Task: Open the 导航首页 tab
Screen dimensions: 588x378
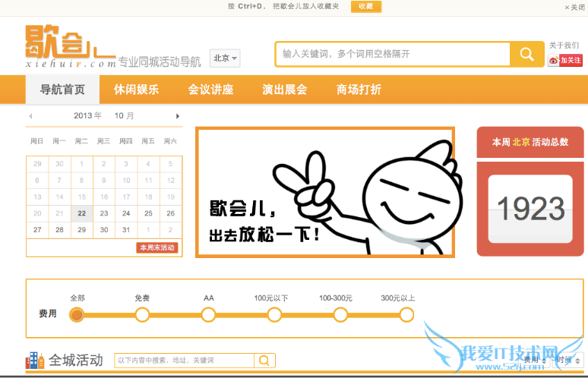Action: (x=62, y=90)
